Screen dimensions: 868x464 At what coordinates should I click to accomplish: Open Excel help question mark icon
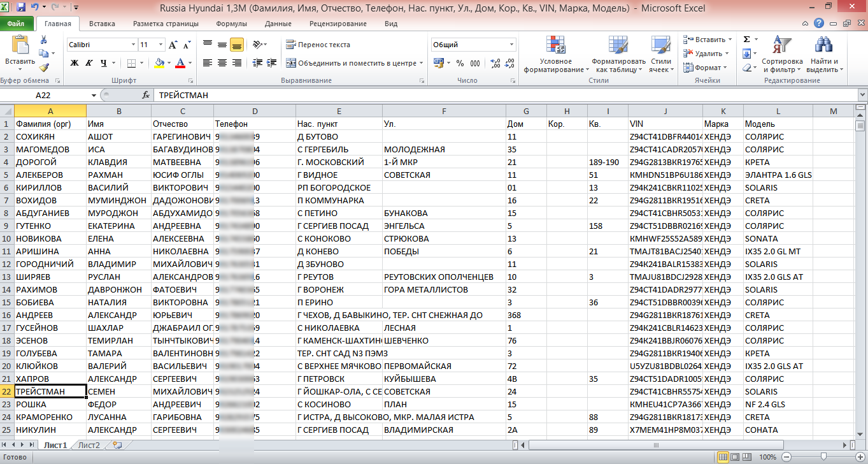pos(820,24)
